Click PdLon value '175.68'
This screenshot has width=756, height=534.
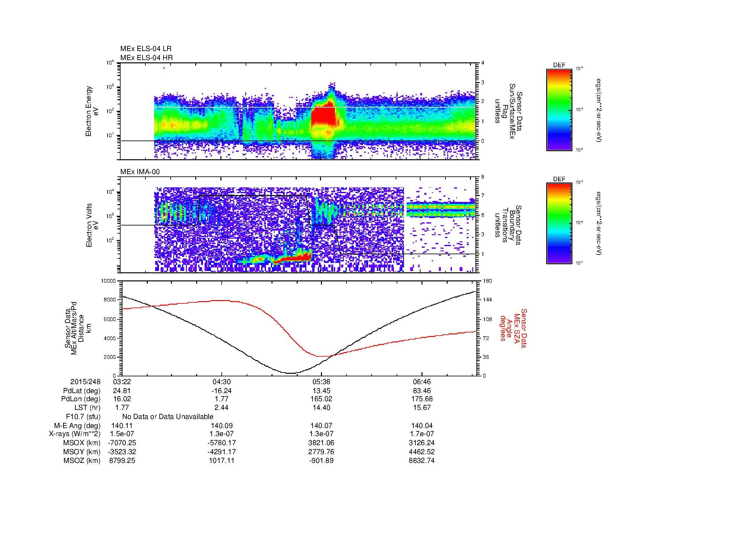pos(422,399)
